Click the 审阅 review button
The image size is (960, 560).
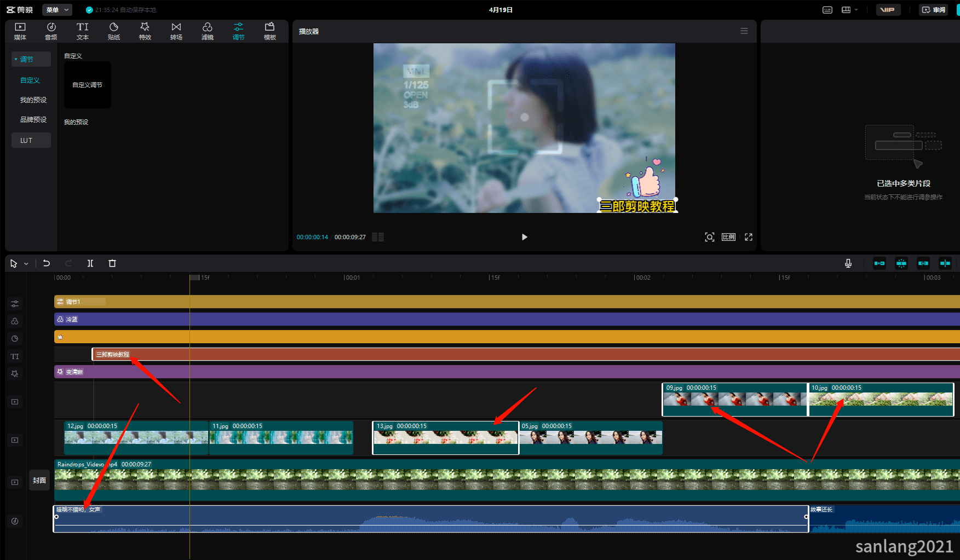pyautogui.click(x=934, y=10)
